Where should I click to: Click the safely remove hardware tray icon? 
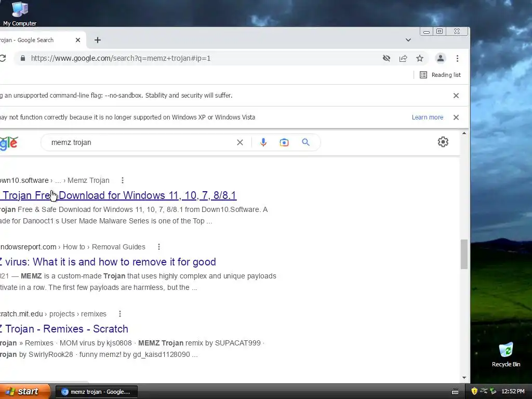(x=493, y=392)
